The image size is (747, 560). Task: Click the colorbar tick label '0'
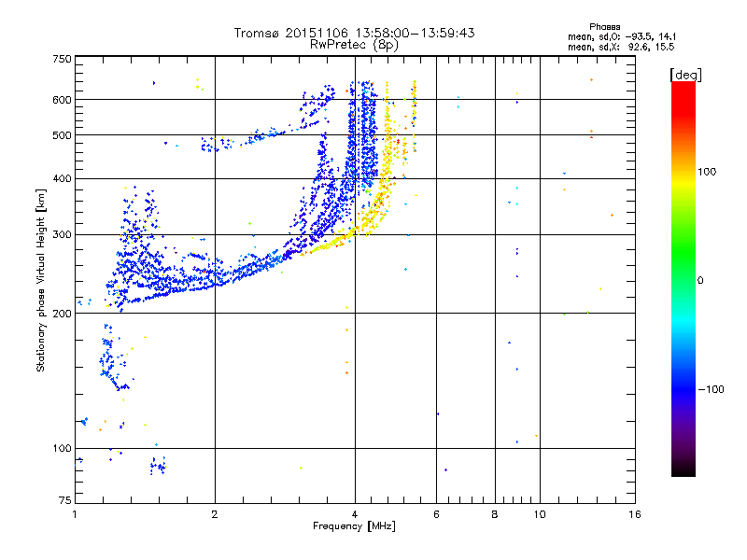pyautogui.click(x=700, y=281)
